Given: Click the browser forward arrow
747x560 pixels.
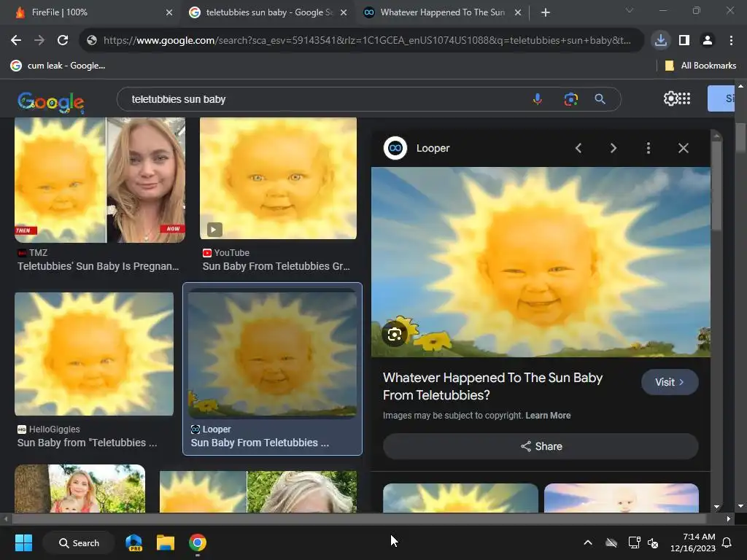Looking at the screenshot, I should point(39,41).
